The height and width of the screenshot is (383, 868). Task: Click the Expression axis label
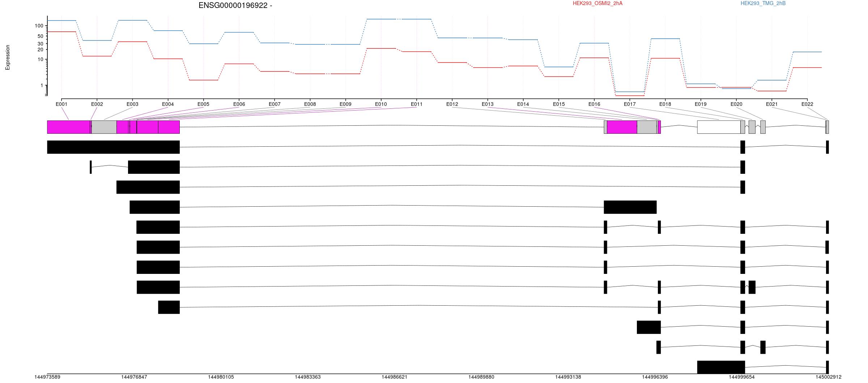click(x=8, y=57)
